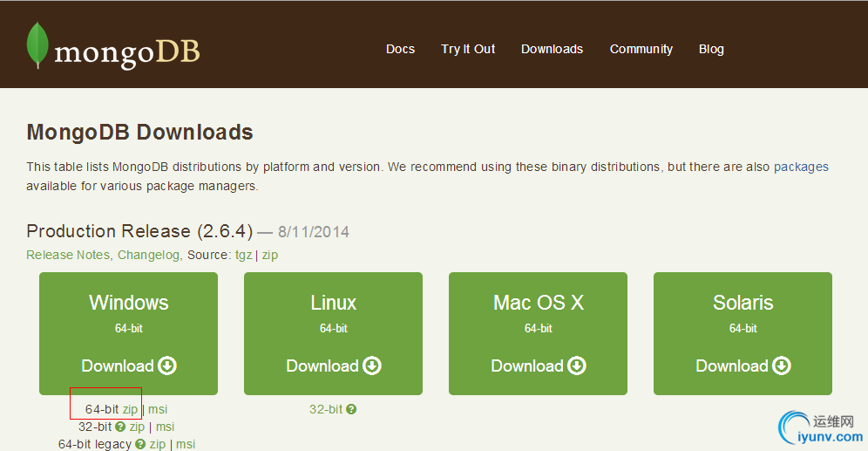Open the Blog navigation link

tap(711, 49)
